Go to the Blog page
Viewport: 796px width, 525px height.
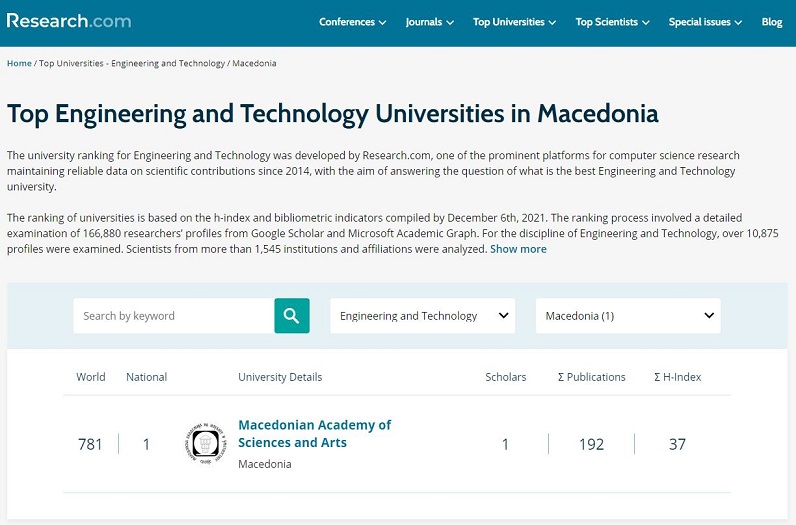[x=772, y=22]
